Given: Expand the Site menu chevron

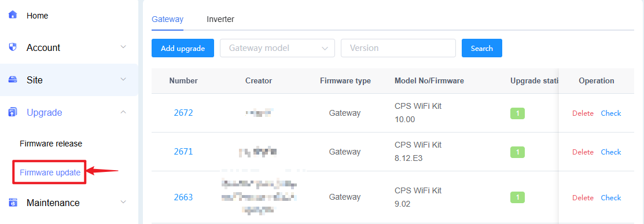Looking at the screenshot, I should (x=123, y=79).
